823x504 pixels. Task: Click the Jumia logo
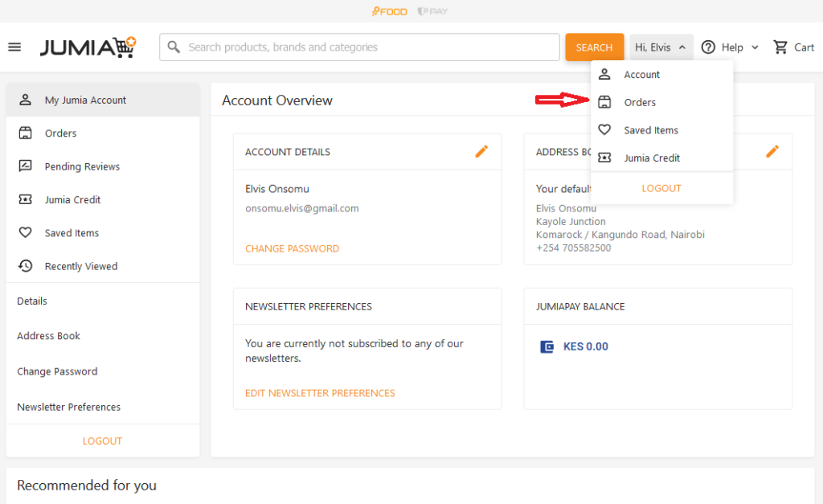[x=88, y=47]
